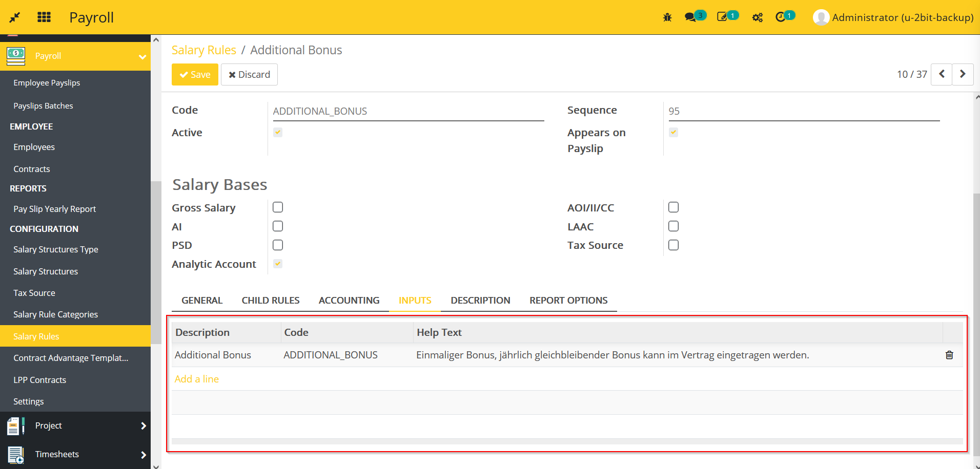
Task: Enable the Gross Salary checkbox
Action: (x=278, y=207)
